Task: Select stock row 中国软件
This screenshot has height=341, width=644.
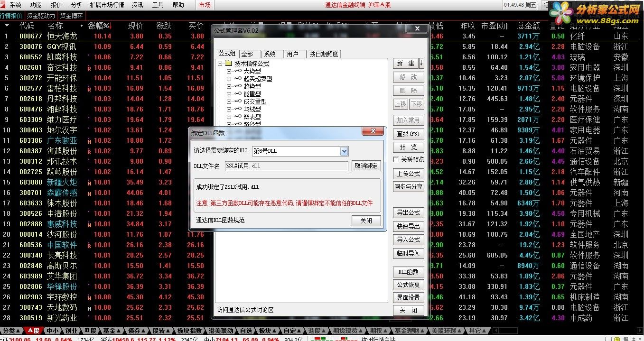Action: point(62,245)
